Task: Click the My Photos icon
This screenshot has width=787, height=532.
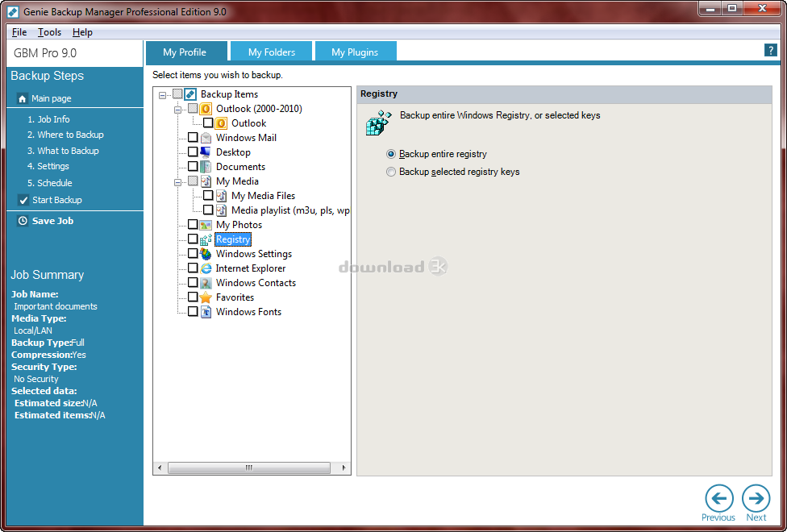Action: click(x=206, y=225)
